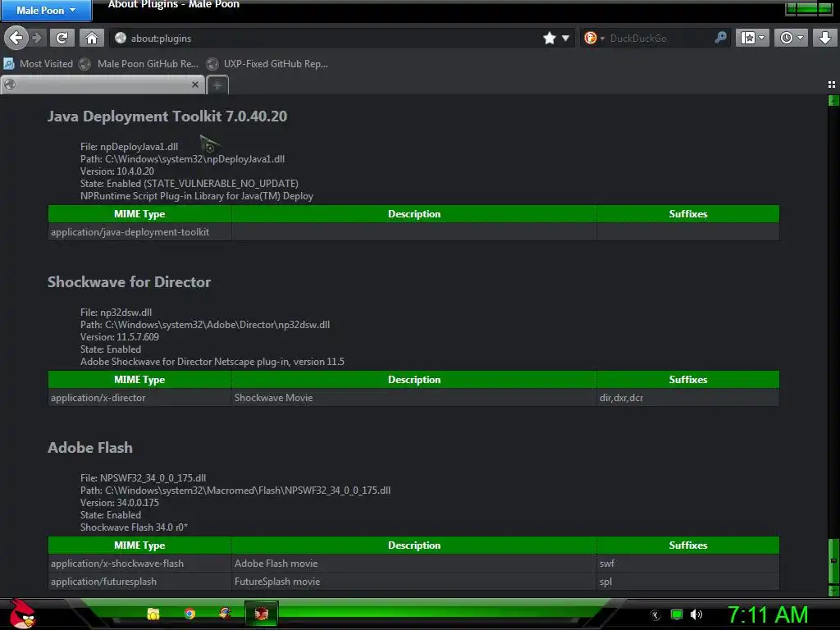Click Version: 11.5.7.609 text

(120, 336)
